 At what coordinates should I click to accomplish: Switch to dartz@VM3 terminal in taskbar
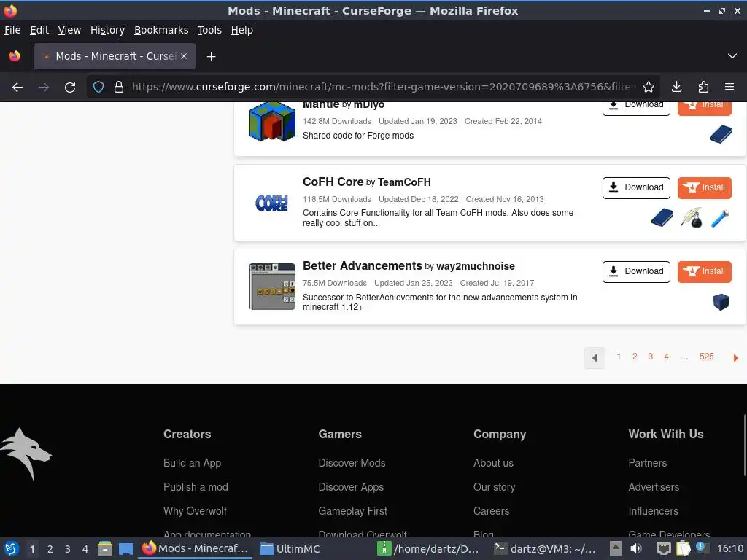tap(544, 548)
